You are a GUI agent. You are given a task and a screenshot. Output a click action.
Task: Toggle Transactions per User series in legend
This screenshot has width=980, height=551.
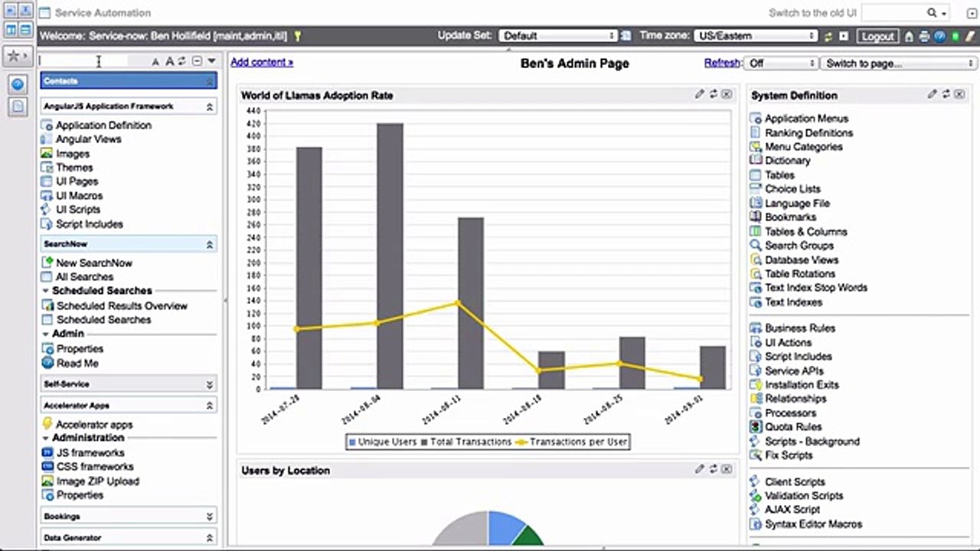[x=571, y=442]
